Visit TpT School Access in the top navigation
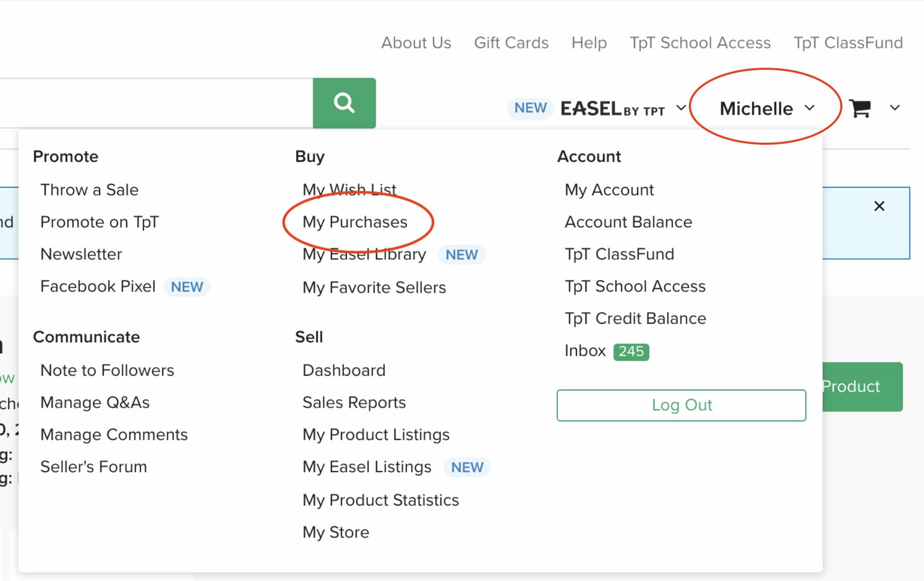Screen dimensions: 924x581 [700, 43]
